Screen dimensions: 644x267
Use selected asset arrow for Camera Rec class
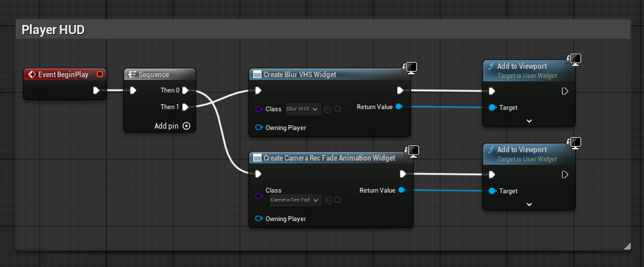328,200
